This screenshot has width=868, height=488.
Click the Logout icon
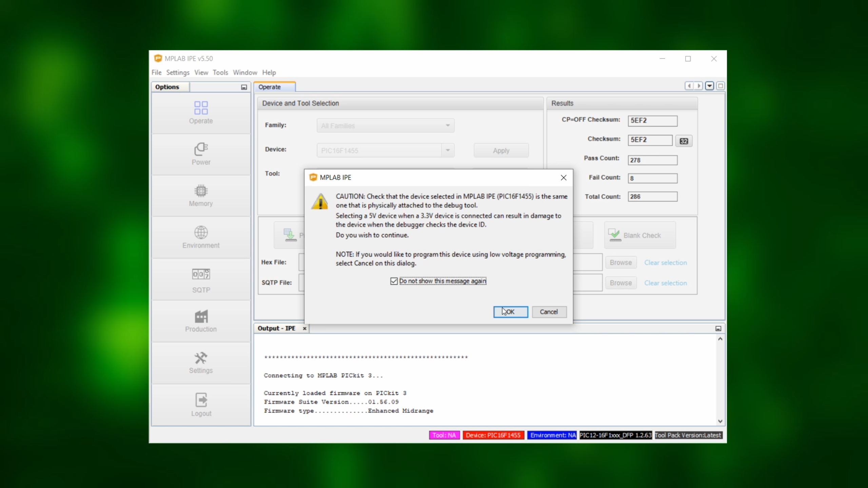(x=201, y=400)
